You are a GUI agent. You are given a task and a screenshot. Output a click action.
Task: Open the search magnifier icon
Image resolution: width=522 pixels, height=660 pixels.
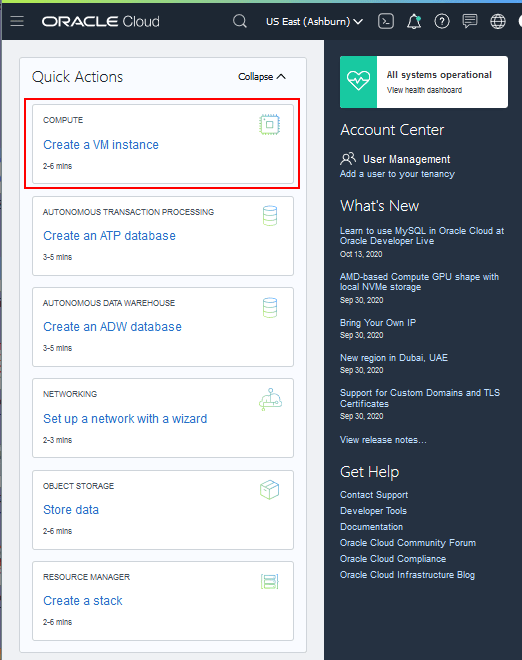coord(240,21)
